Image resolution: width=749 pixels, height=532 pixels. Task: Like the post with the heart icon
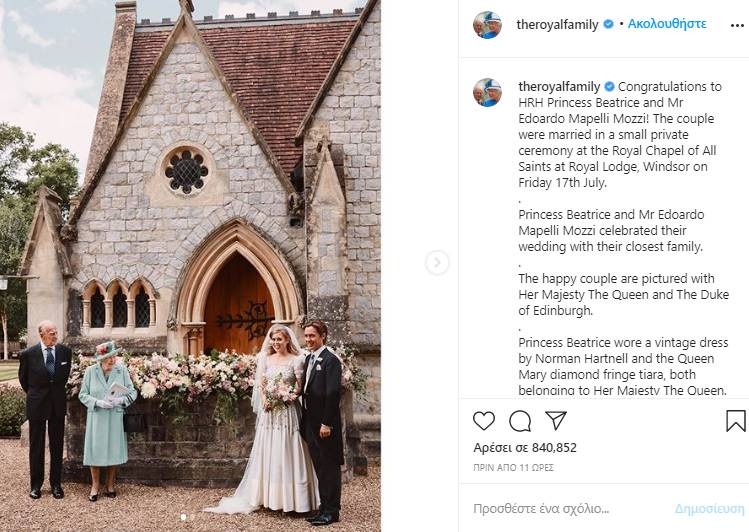pos(484,421)
